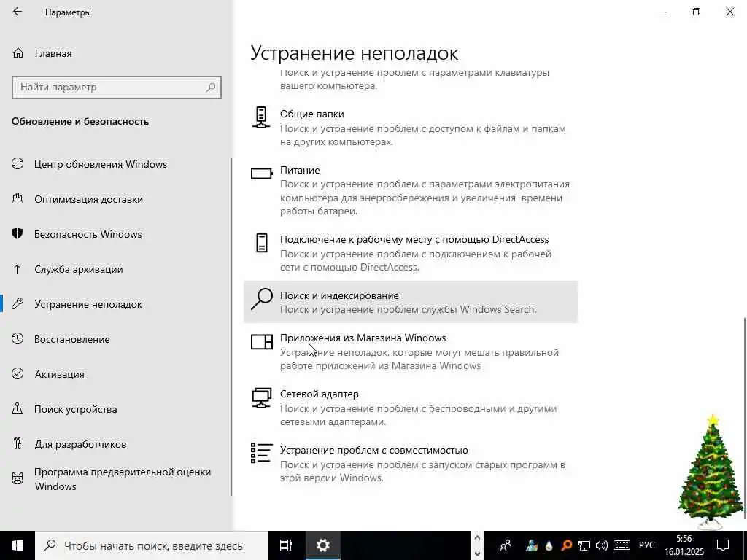Open Активация section text
The height and width of the screenshot is (560, 747).
point(60,374)
